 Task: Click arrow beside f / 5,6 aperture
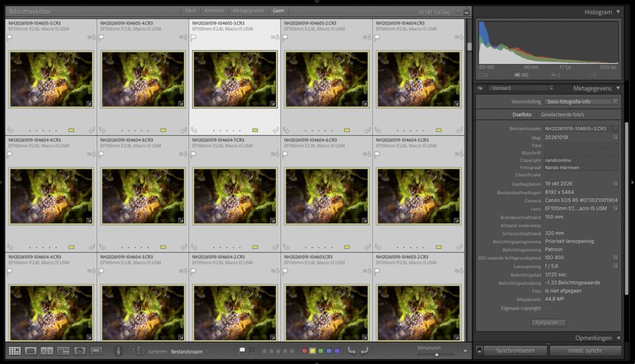615,266
